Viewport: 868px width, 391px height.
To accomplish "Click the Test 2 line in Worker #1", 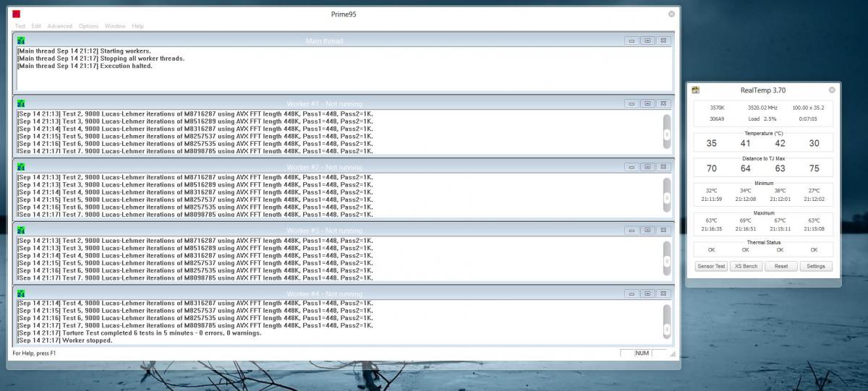I will (x=195, y=114).
